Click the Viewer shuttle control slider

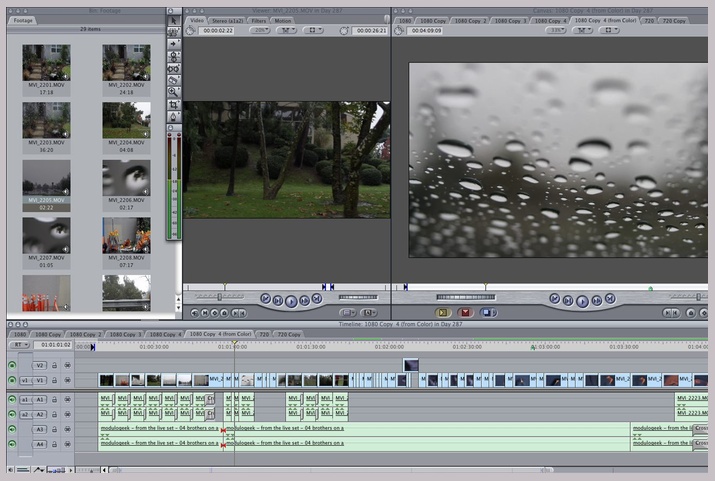point(218,297)
